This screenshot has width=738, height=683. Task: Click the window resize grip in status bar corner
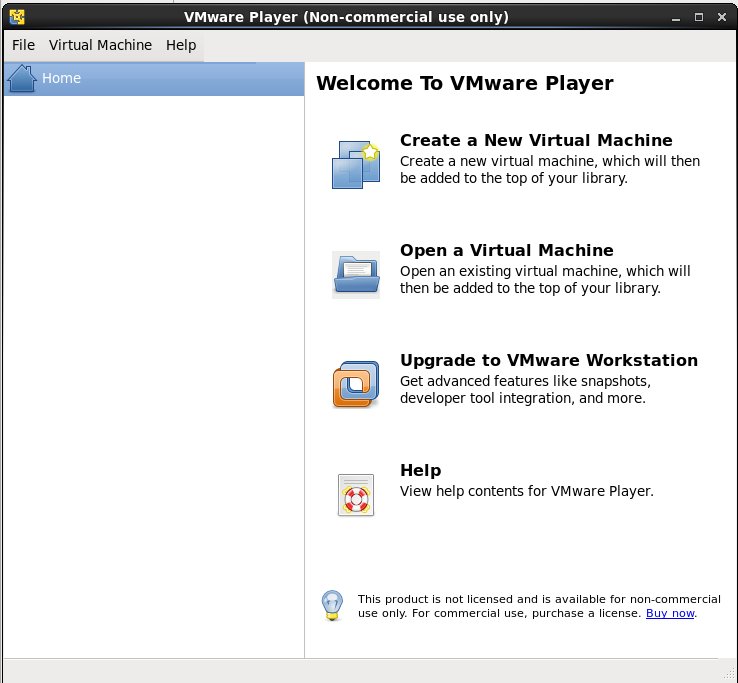coord(729,674)
